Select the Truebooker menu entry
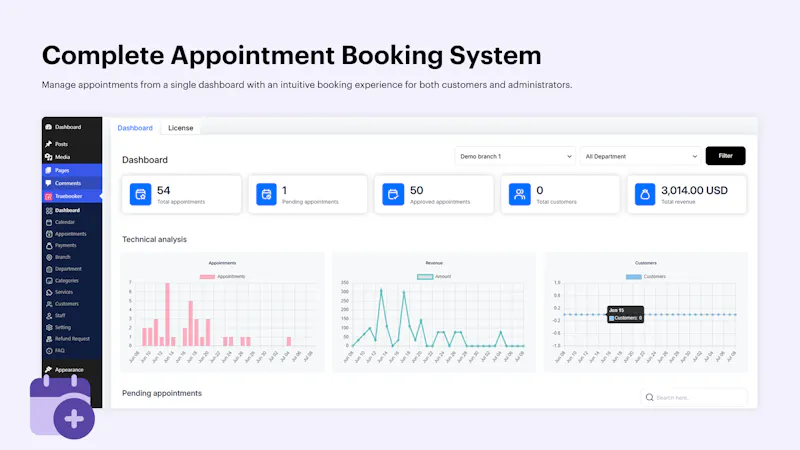Image resolution: width=800 pixels, height=450 pixels. pos(72,196)
